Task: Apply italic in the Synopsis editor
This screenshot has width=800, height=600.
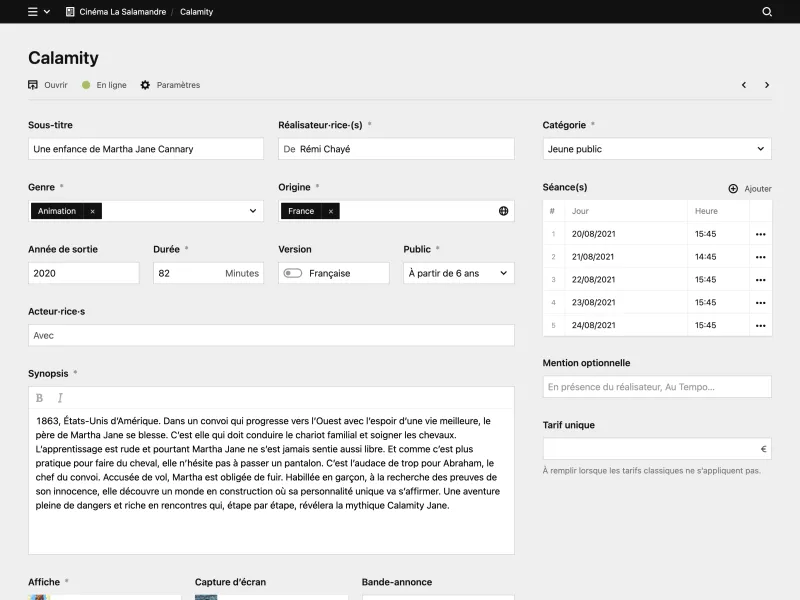Action: click(60, 397)
